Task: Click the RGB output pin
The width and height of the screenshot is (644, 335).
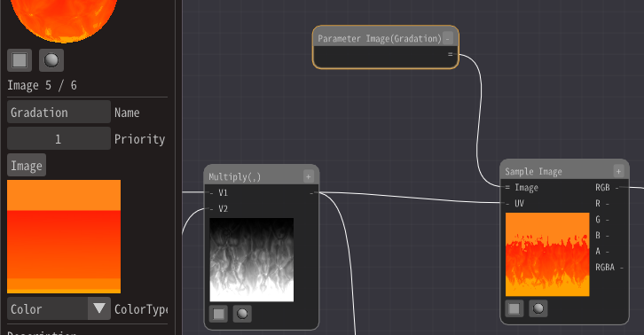Action: pos(617,187)
